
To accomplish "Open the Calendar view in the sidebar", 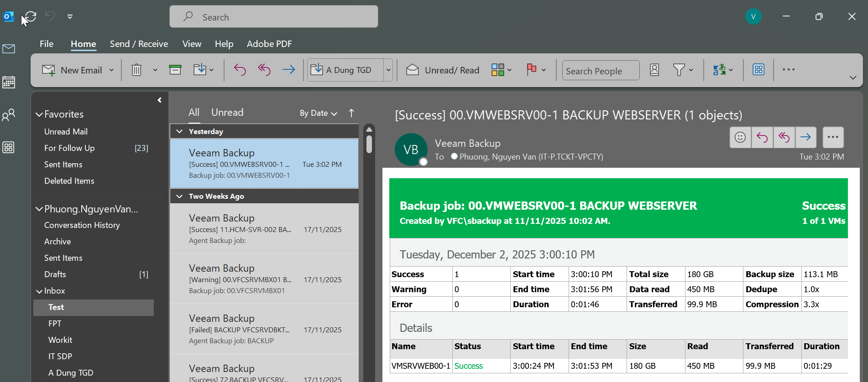I will coord(9,82).
